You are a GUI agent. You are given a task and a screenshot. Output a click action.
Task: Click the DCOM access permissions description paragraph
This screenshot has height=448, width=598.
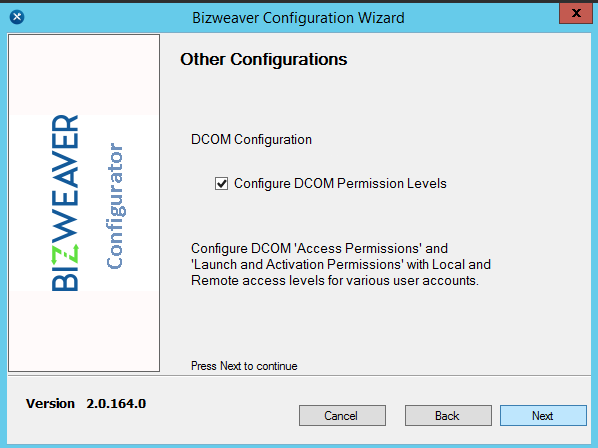(341, 264)
